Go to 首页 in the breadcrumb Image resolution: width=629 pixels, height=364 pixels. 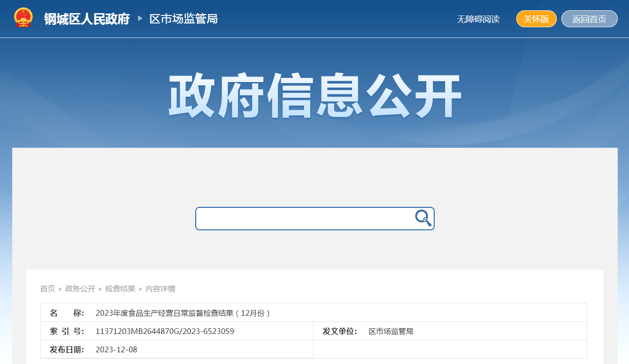click(x=47, y=289)
